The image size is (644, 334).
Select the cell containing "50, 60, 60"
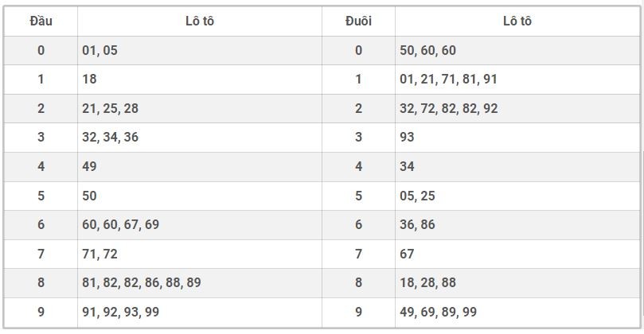coord(427,50)
